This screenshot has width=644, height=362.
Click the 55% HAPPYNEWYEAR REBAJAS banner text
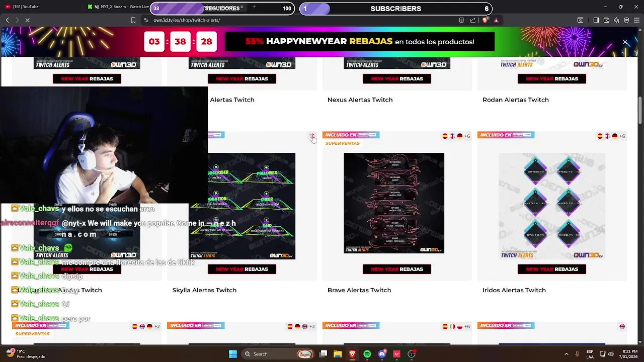tap(360, 42)
